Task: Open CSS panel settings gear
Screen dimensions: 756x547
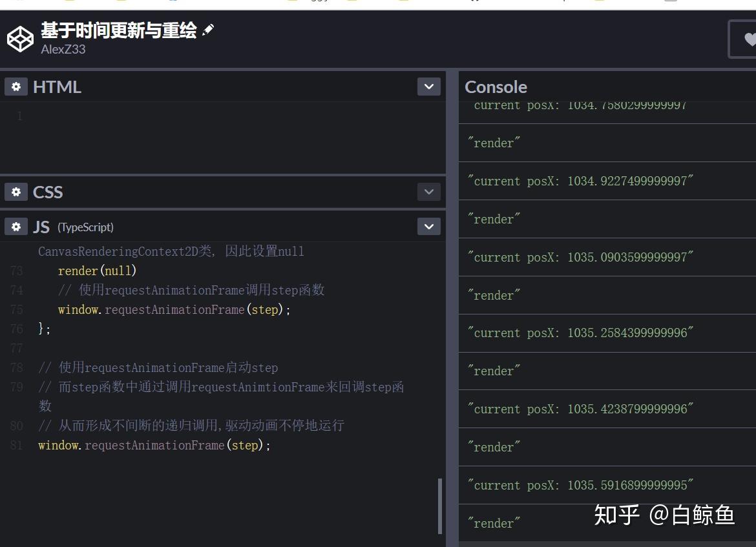Action: [x=16, y=192]
